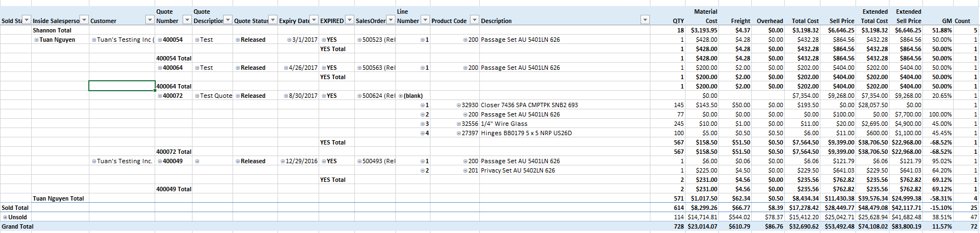Select the Material Cost column header
This screenshot has height=233, width=980.
pyautogui.click(x=705, y=16)
